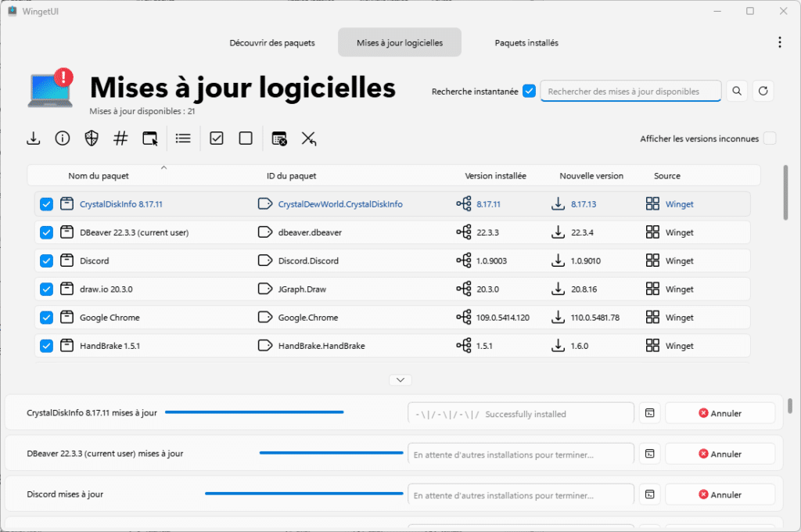Reload the updates list with the refresh icon

click(x=763, y=91)
